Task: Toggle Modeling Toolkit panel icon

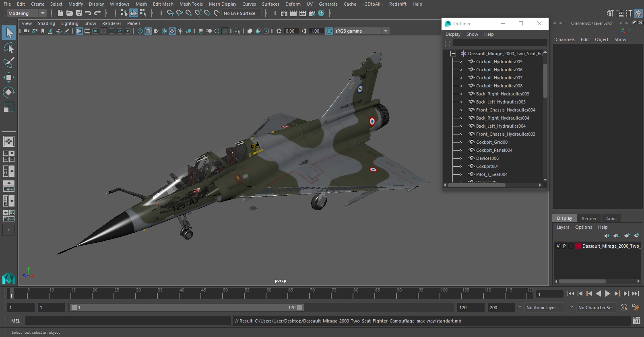Action: 611,13
